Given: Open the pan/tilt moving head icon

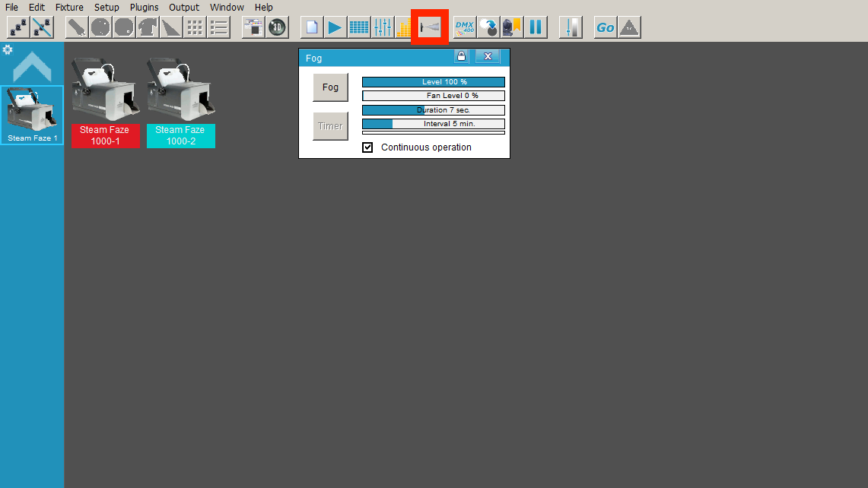Looking at the screenshot, I should click(148, 27).
